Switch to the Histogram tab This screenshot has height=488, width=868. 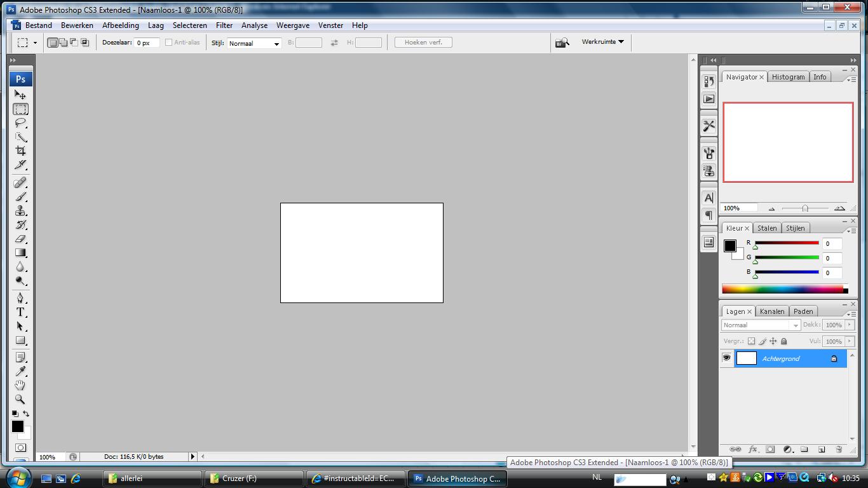788,77
